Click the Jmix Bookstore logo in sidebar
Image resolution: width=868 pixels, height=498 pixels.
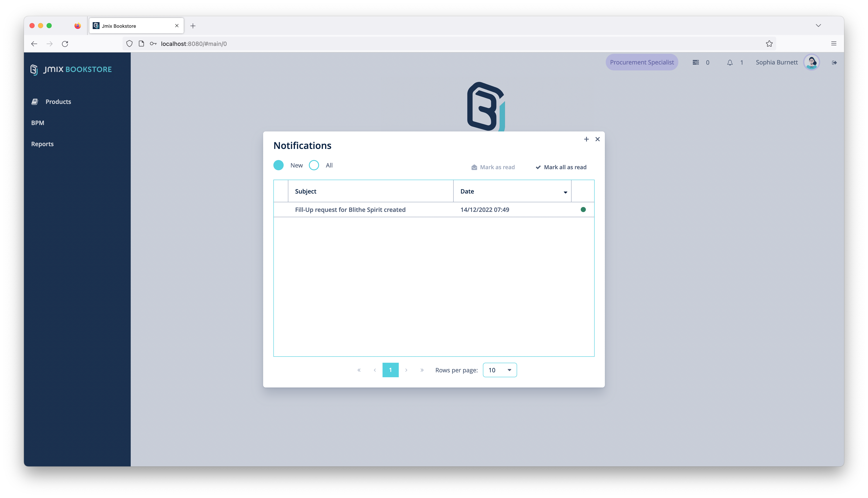pos(71,69)
